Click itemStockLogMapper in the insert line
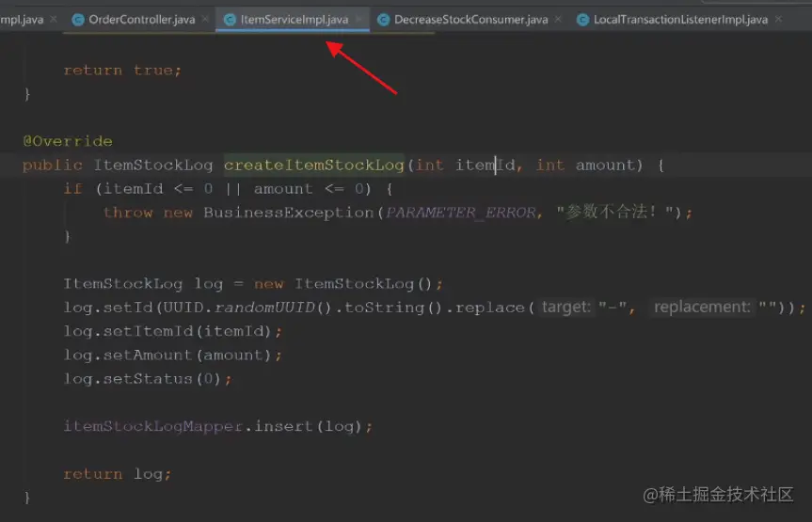The height and width of the screenshot is (522, 812). tap(153, 426)
